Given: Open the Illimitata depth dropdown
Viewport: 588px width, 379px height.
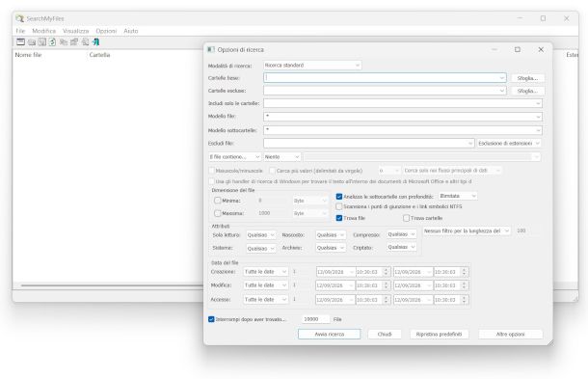Looking at the screenshot, I should pos(458,196).
